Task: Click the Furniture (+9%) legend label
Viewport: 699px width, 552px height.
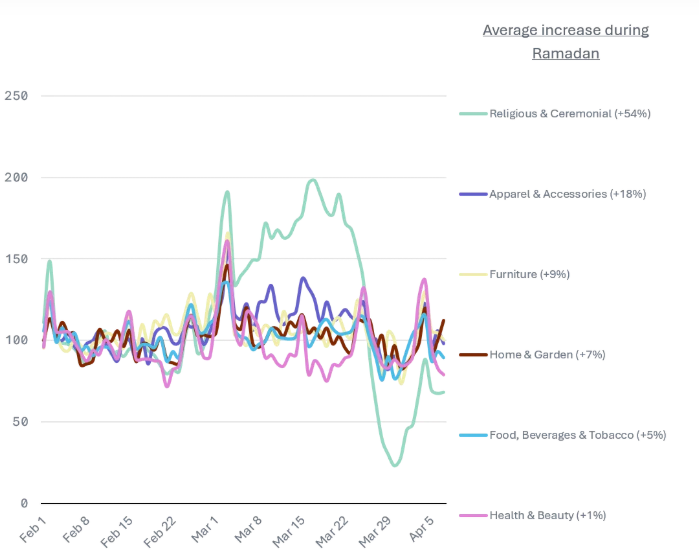Action: (x=529, y=274)
